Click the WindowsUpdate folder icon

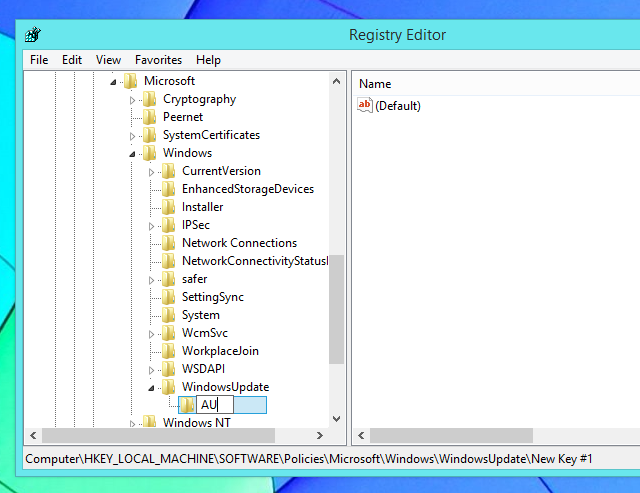pyautogui.click(x=169, y=386)
